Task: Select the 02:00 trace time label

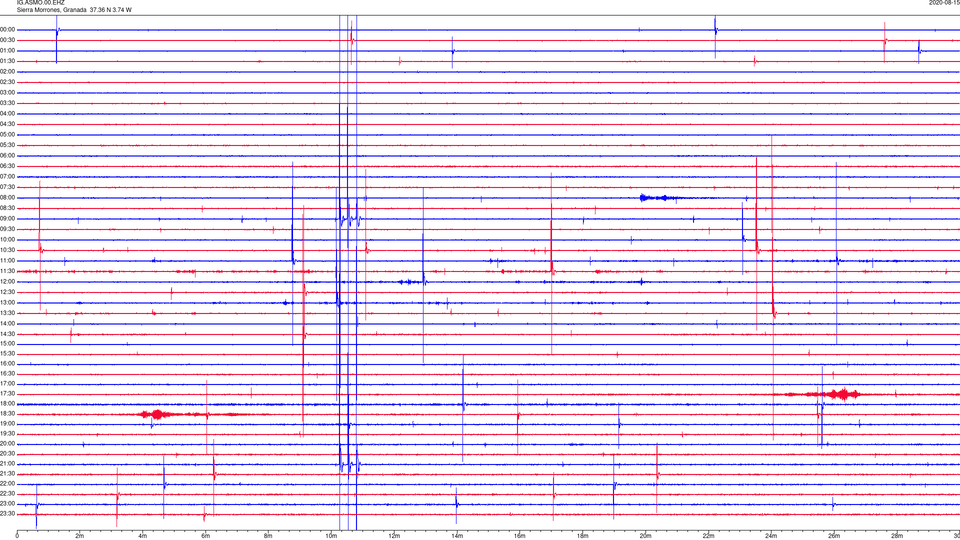Action: point(8,72)
